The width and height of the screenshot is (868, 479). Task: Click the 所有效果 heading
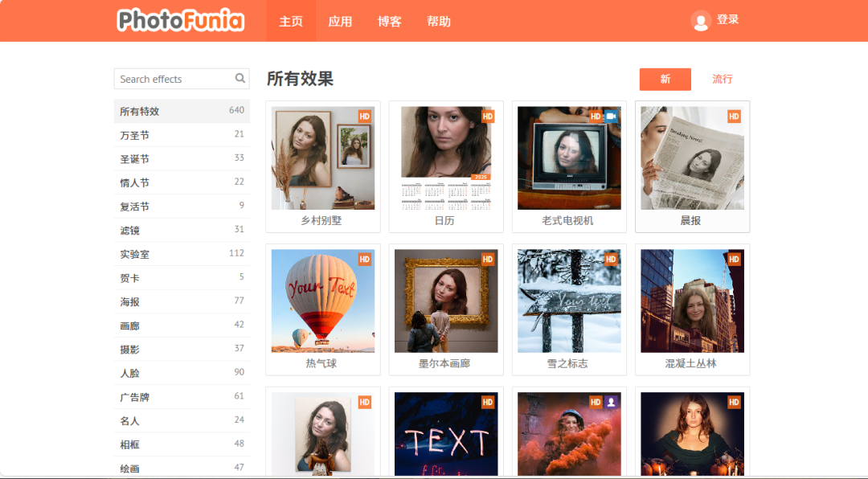pyautogui.click(x=300, y=79)
